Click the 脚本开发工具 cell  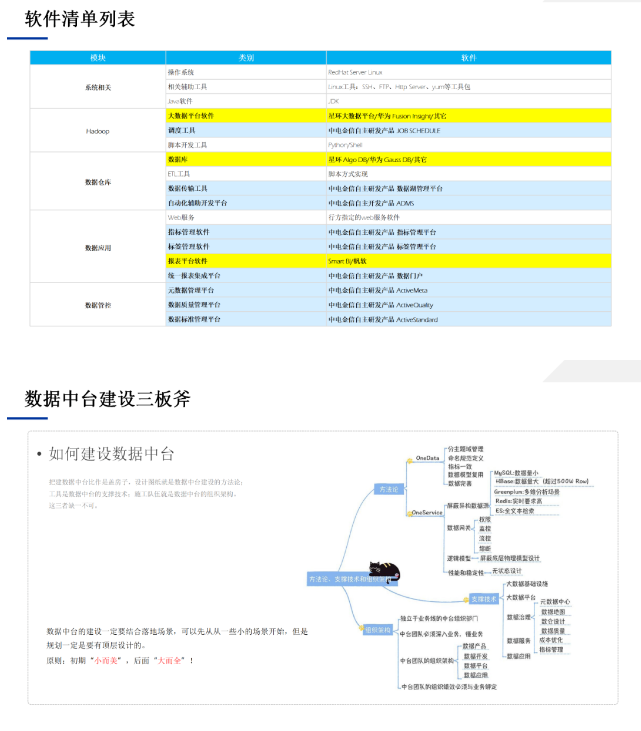246,145
